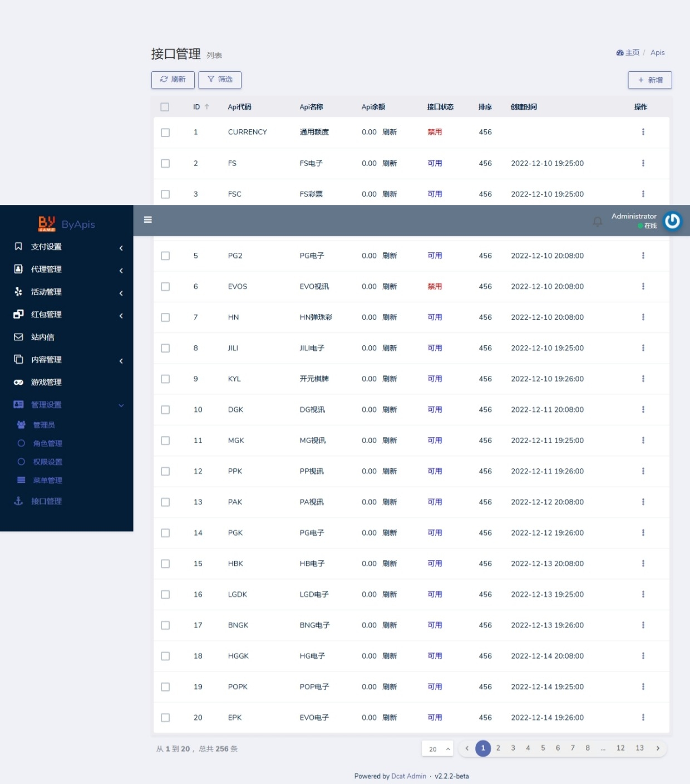This screenshot has width=690, height=784.
Task: Toggle the select-all checkbox in header
Action: 165,107
